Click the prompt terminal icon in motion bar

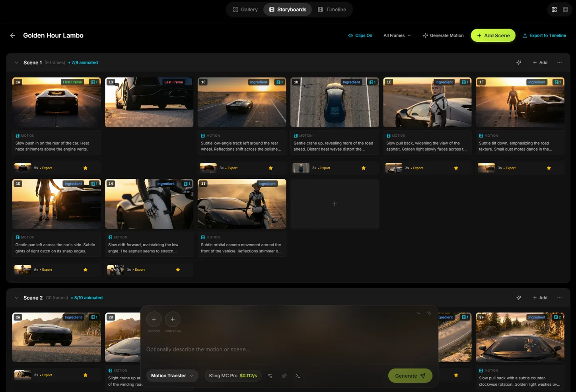[298, 375]
